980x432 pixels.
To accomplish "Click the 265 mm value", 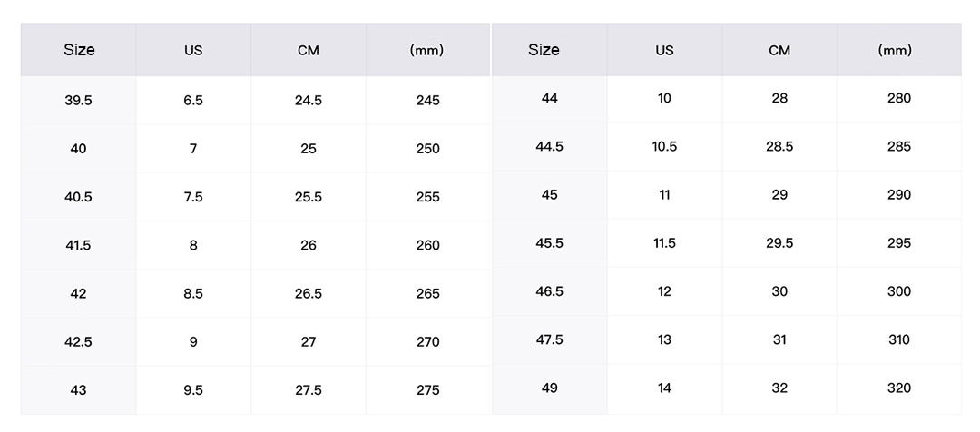I will coord(427,294).
